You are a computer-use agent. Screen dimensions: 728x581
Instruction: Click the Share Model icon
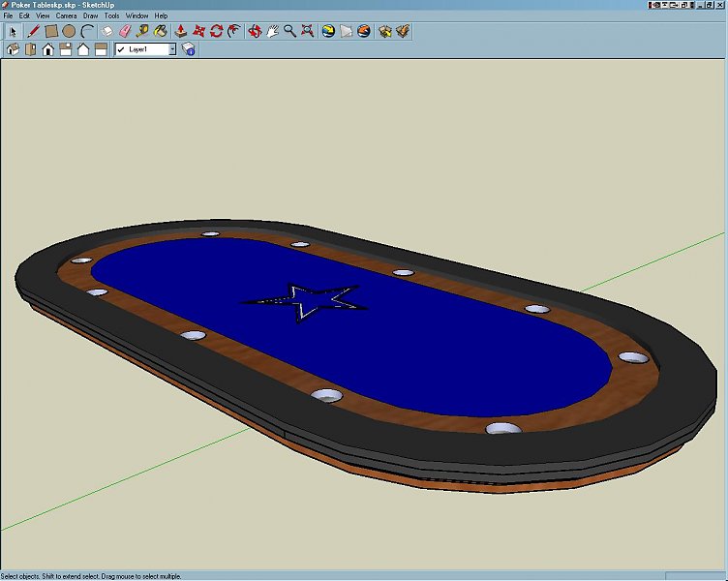403,32
